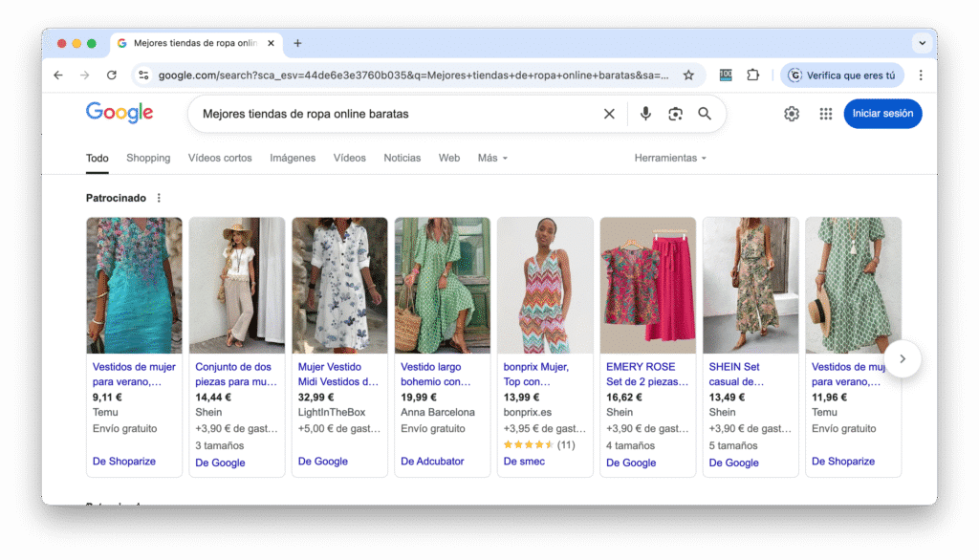
Task: Open the Extensions puzzle icon
Action: coord(753,75)
